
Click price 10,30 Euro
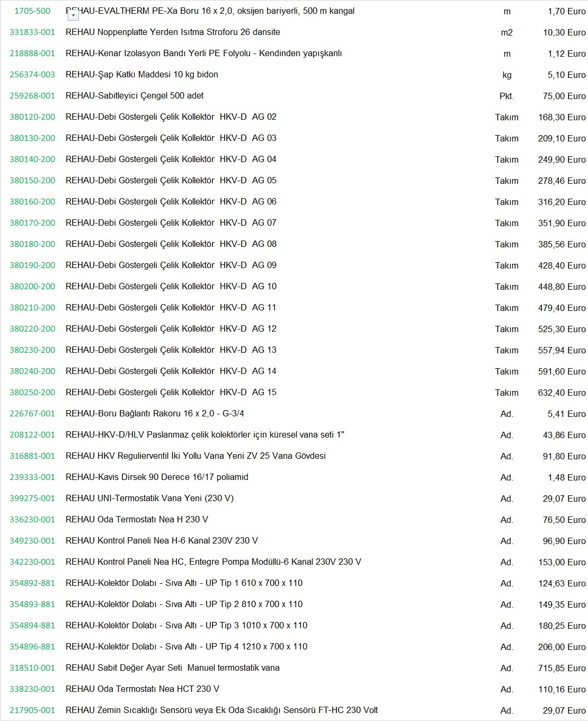[x=564, y=32]
